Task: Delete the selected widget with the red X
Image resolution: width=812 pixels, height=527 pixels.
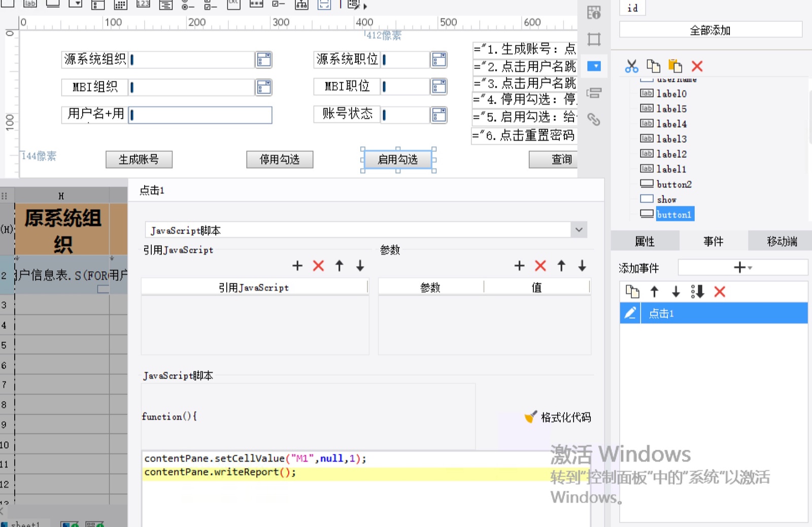Action: 697,66
